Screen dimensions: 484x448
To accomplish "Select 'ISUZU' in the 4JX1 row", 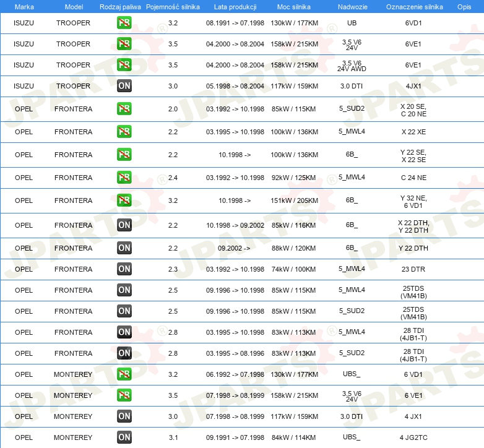I will click(x=24, y=86).
